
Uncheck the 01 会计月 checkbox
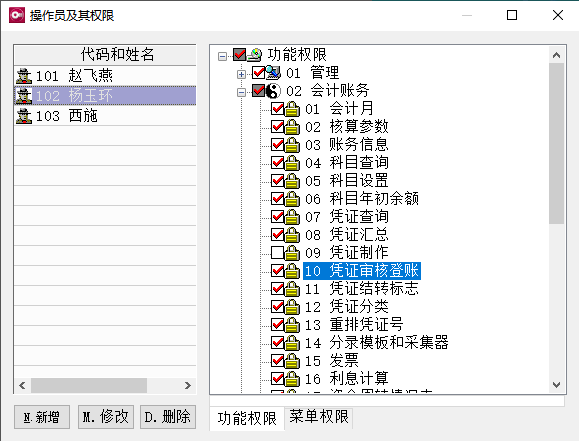pos(277,109)
